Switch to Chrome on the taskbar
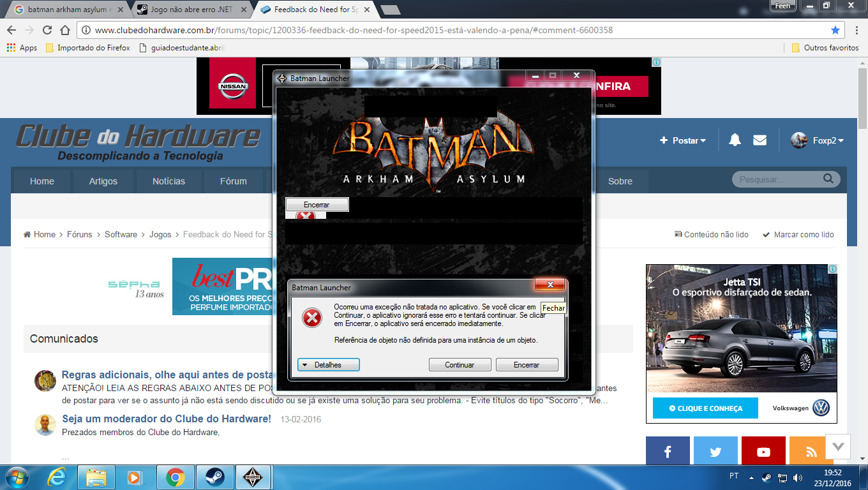Screen dimensions: 868x490 175,477
